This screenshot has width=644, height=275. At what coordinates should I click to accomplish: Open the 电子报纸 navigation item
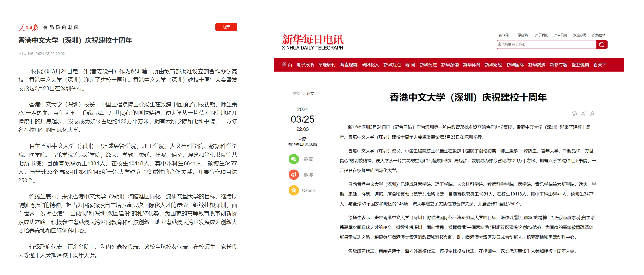pyautogui.click(x=305, y=65)
